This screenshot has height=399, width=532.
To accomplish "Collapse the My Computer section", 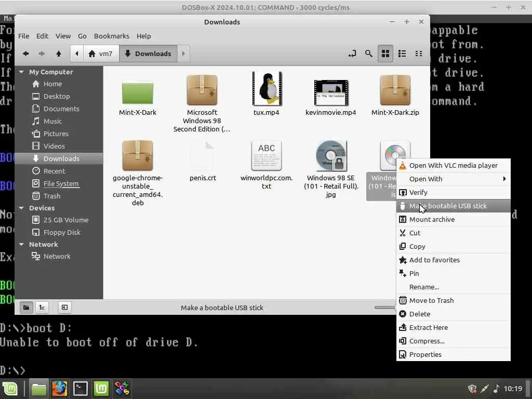I will pos(22,72).
